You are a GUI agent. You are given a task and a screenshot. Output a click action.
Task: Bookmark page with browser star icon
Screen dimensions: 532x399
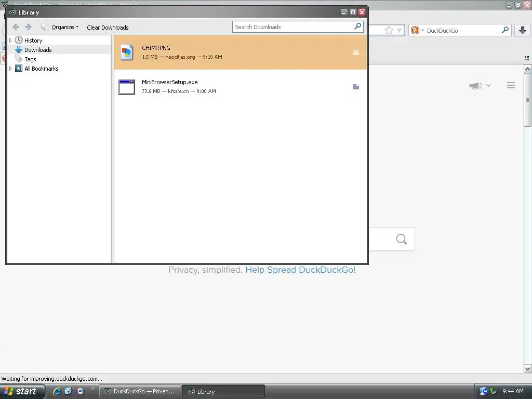[x=389, y=31]
